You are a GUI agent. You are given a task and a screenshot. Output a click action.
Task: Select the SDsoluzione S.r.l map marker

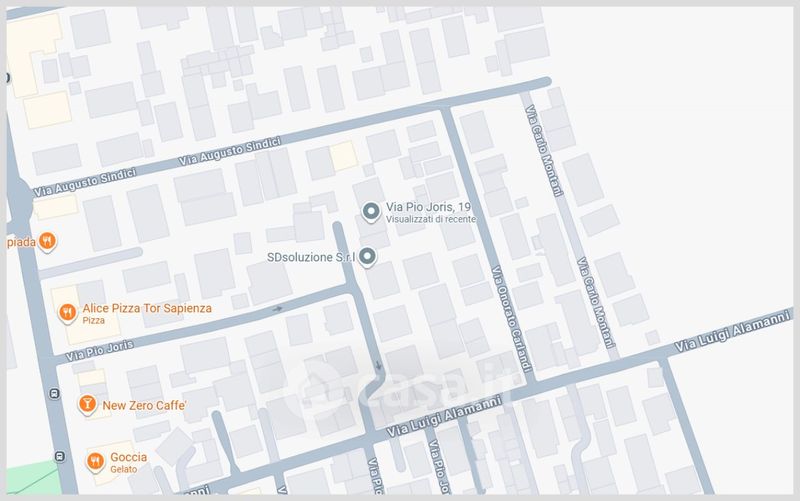[x=367, y=257]
